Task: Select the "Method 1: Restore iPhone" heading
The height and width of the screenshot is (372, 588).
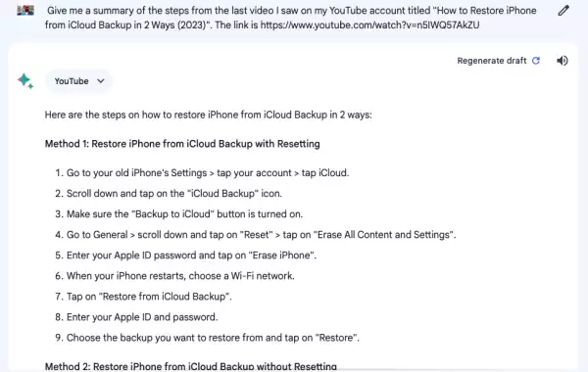Action: [182, 144]
